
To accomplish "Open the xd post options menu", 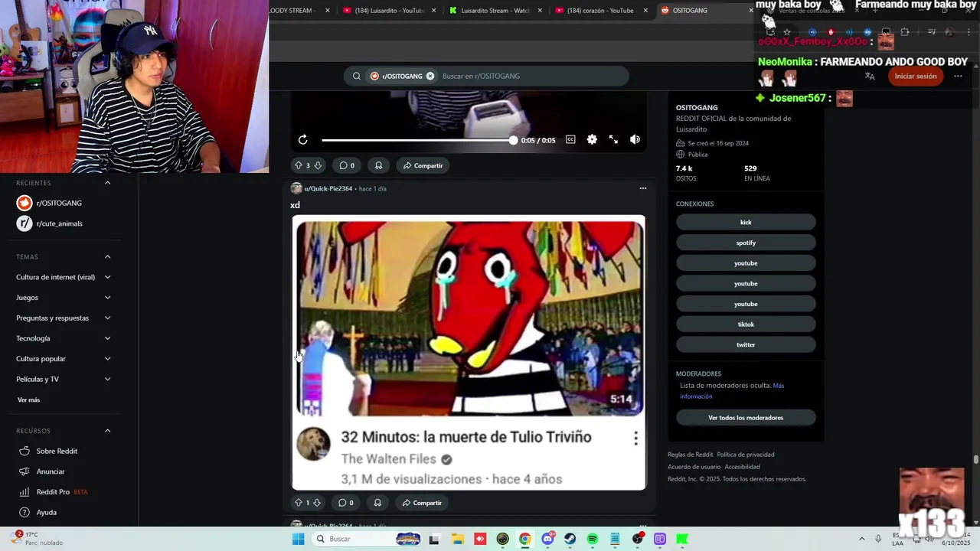I will pos(643,188).
